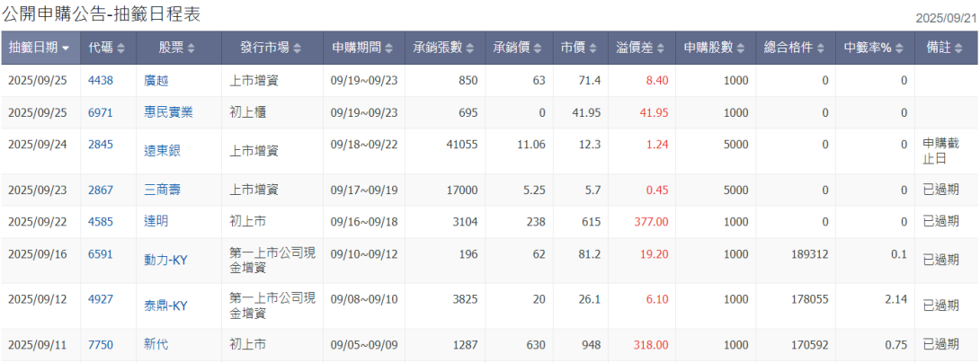Open stock code 4585 link

point(101,221)
